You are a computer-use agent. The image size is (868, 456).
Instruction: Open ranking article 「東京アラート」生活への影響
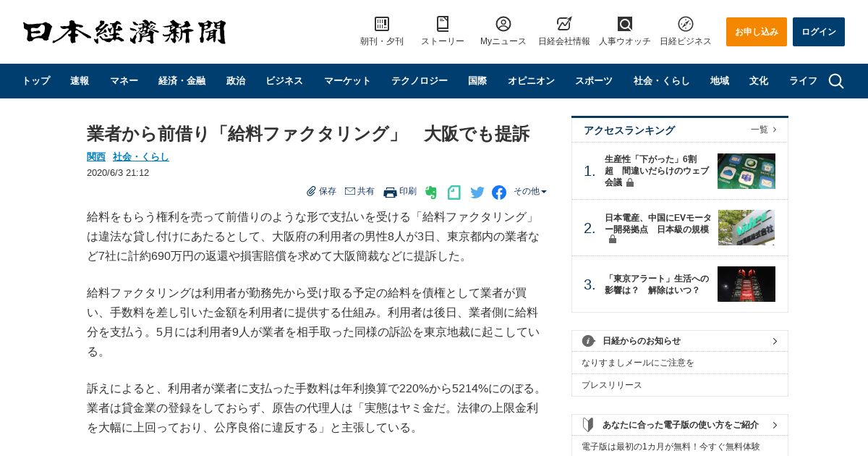point(657,284)
